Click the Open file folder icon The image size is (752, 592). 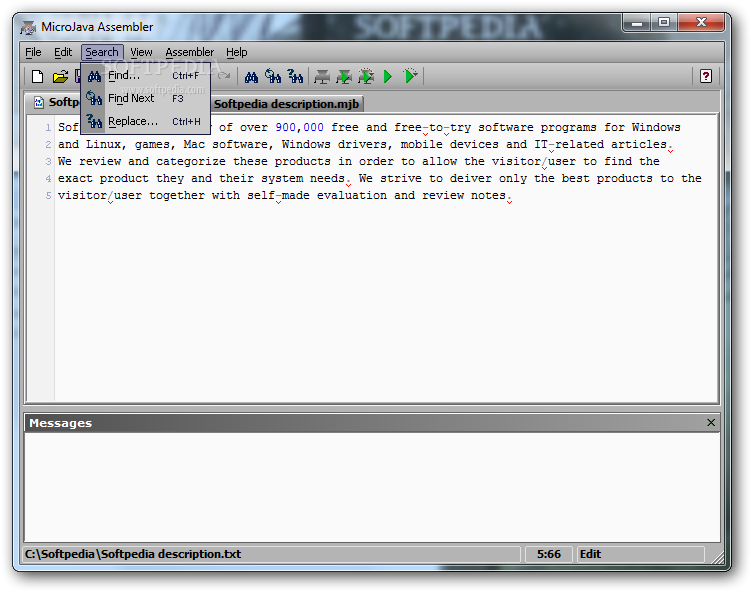[x=60, y=76]
